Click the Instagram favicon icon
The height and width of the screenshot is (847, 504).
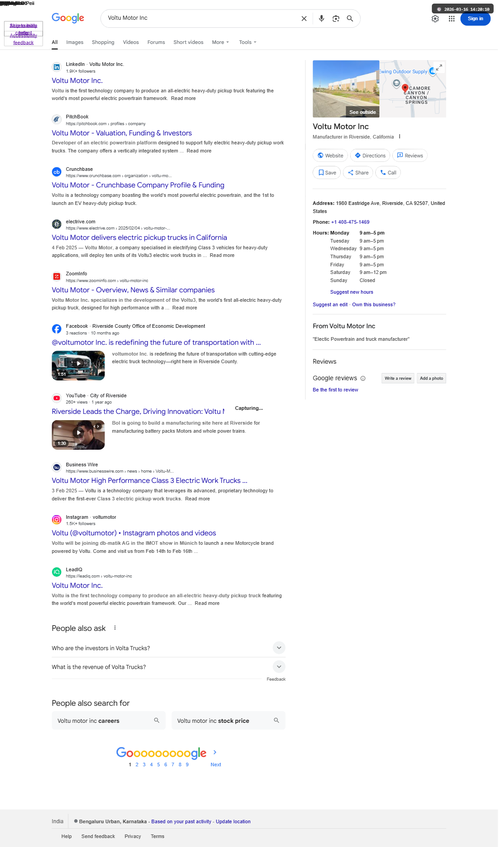pos(56,520)
